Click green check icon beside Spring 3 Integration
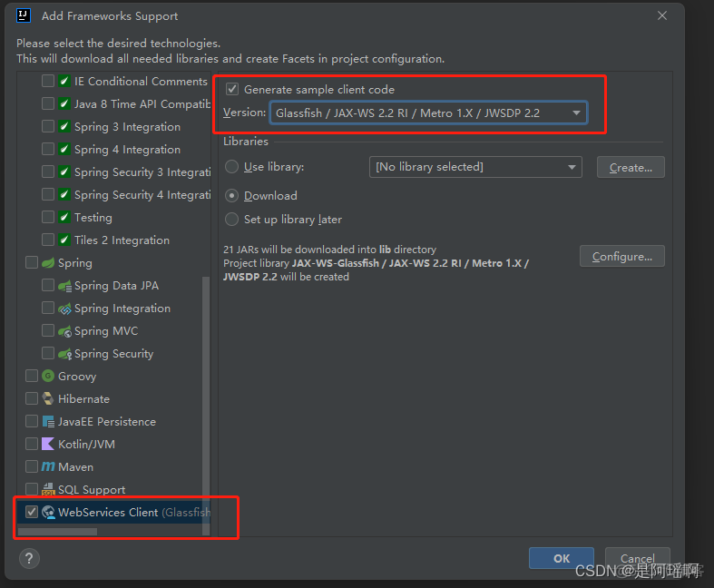Image resolution: width=714 pixels, height=588 pixels. [64, 126]
